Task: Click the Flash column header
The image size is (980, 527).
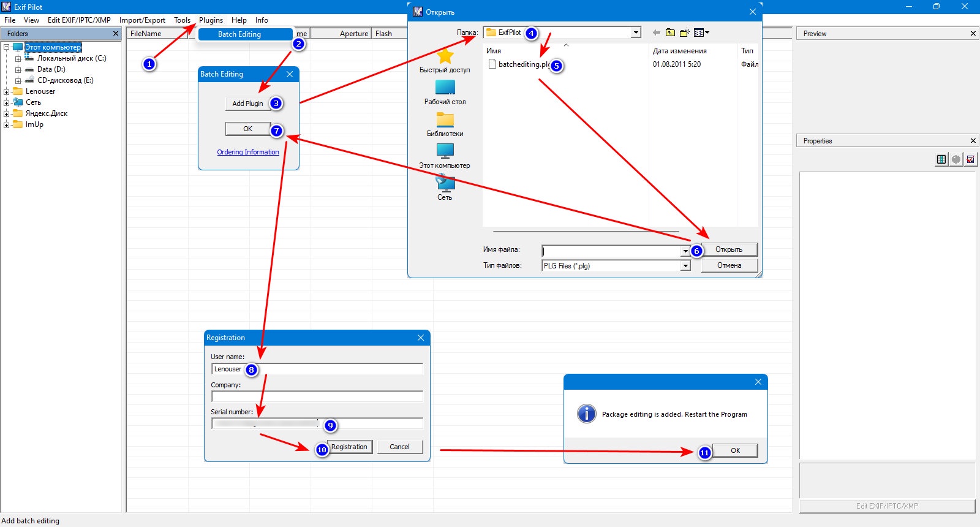Action: [390, 34]
